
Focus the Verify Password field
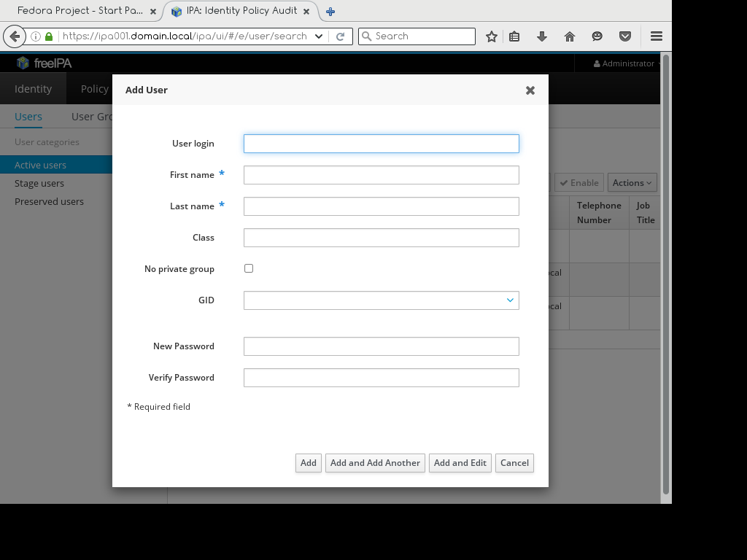point(381,378)
